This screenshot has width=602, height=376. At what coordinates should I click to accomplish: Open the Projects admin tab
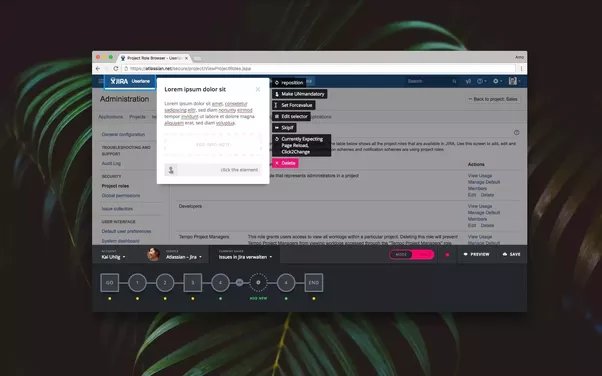(x=137, y=117)
